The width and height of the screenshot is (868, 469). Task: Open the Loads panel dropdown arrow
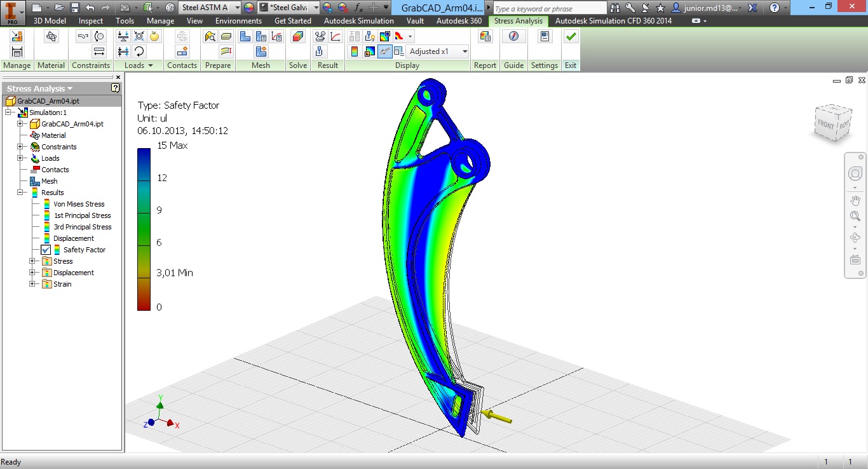pos(151,65)
